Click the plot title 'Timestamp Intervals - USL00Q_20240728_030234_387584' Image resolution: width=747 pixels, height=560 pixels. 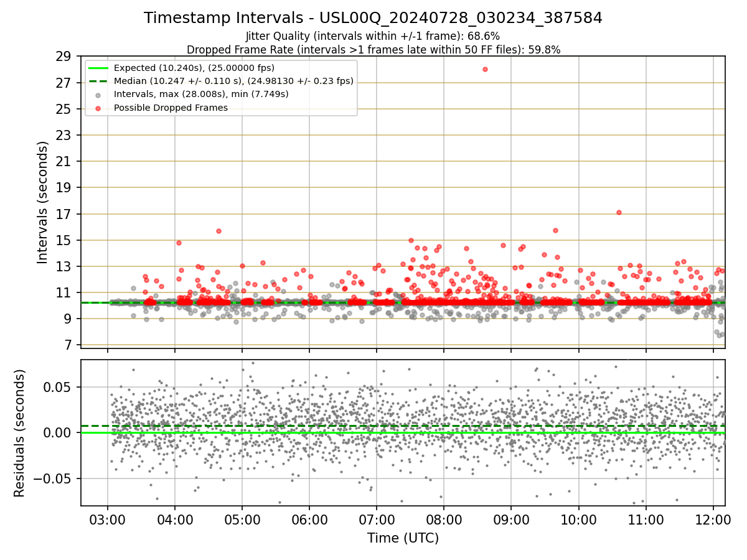click(373, 18)
